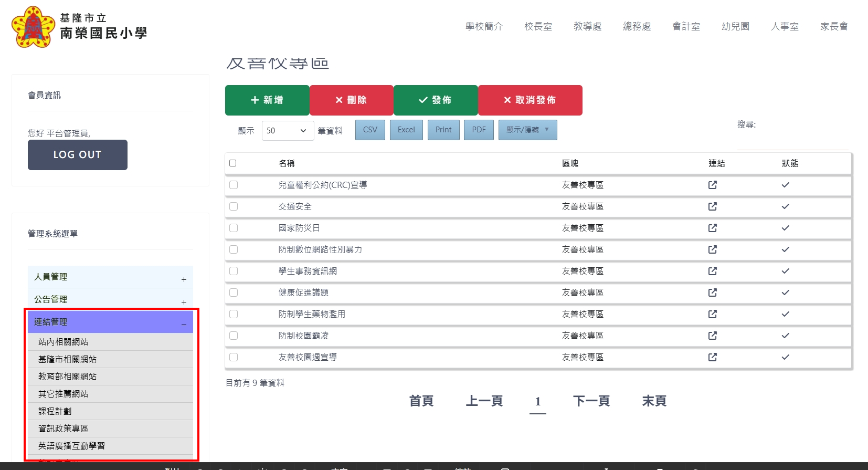
Task: Open 總務處 in top navigation
Action: 637,26
